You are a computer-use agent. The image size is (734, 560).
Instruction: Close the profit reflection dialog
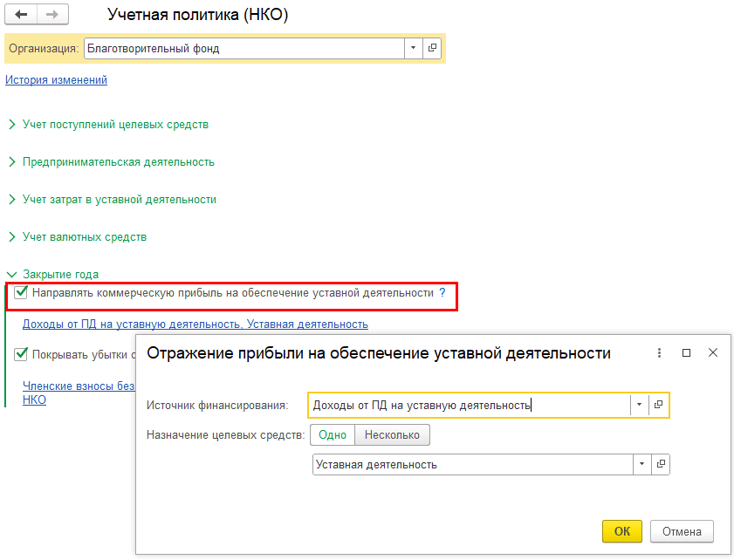tap(713, 353)
